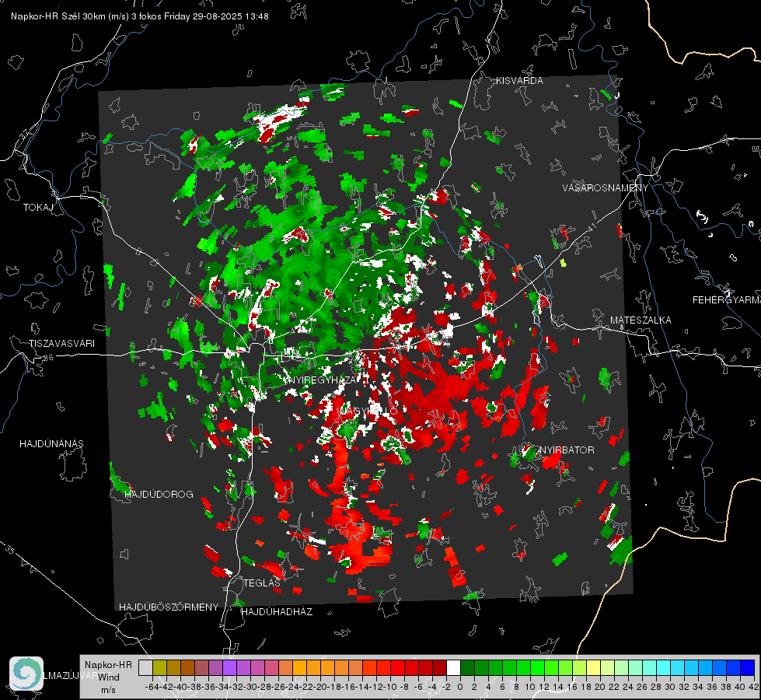Click the light gray first swatch of legend
Image resolution: width=761 pixels, height=700 pixels.
(x=145, y=668)
